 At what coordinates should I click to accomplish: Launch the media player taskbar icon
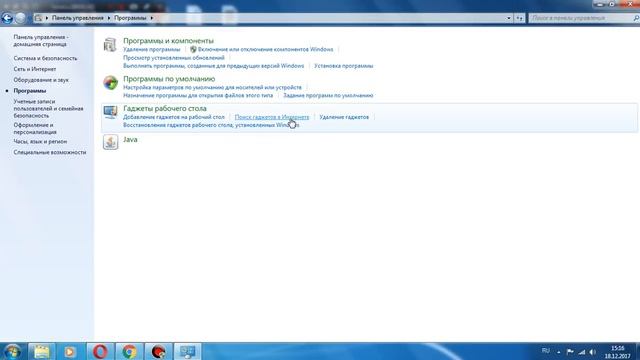point(70,351)
